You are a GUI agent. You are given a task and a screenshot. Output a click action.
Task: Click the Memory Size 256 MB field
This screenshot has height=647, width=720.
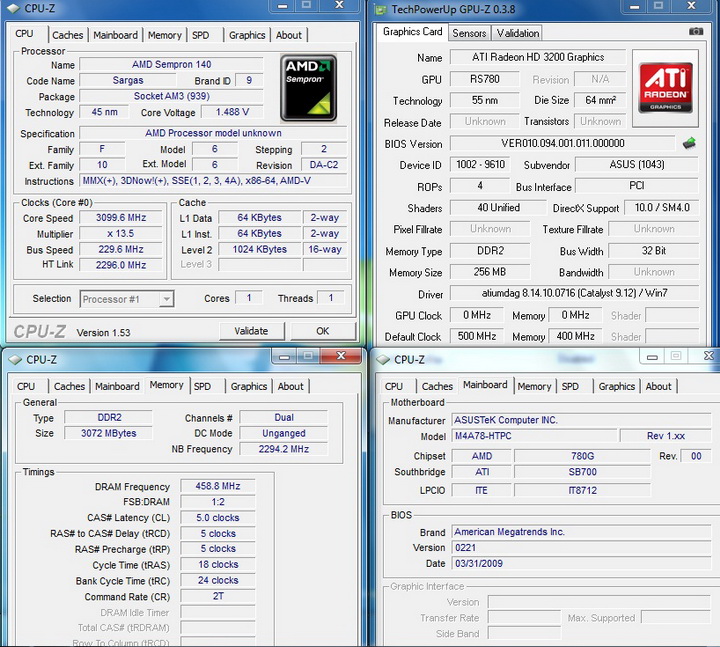[x=489, y=272]
